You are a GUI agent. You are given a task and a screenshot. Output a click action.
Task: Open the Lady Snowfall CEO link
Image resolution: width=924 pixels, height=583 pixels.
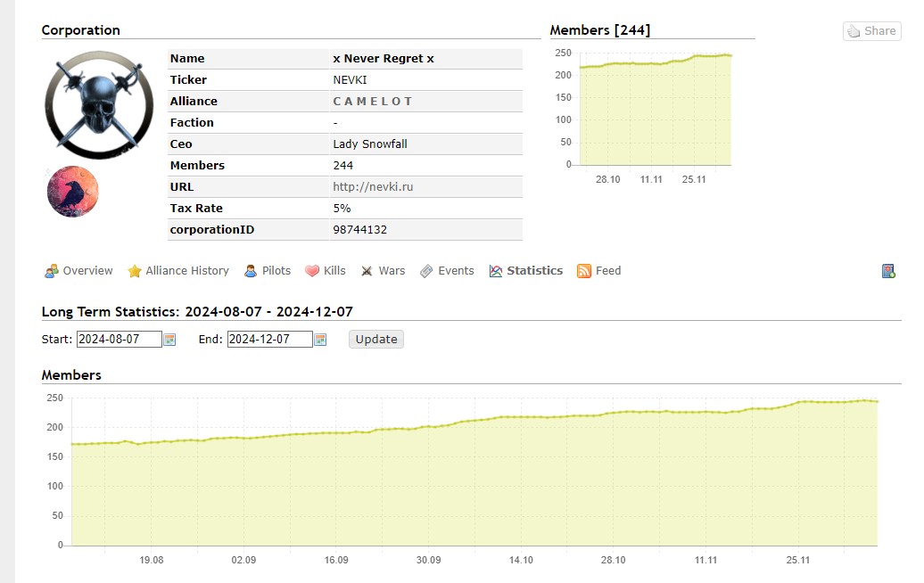(x=370, y=144)
